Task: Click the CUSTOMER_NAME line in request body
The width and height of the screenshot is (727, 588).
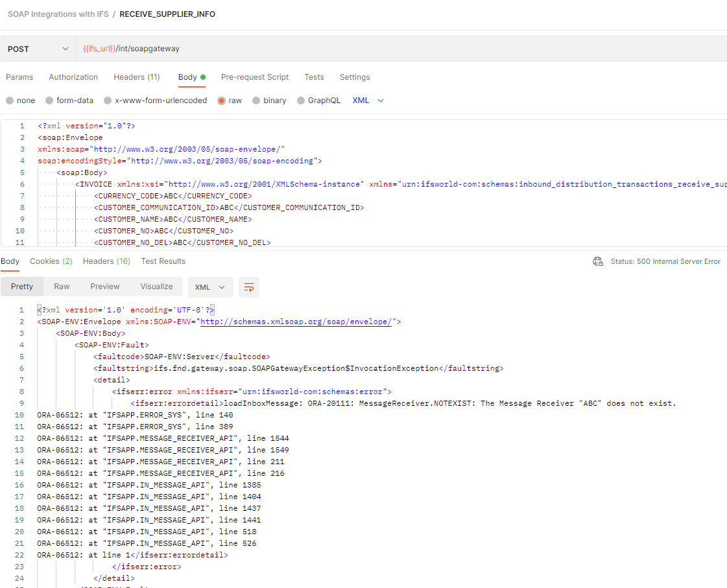Action: (173, 219)
